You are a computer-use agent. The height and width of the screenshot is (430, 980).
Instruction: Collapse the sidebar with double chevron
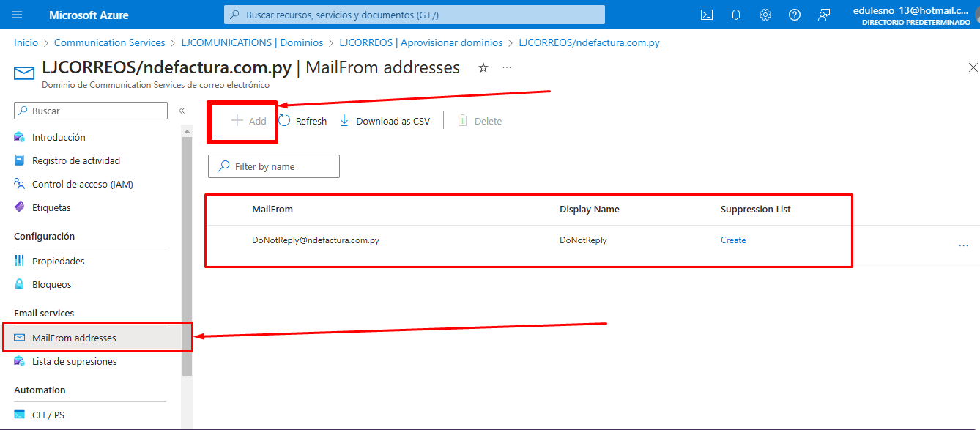tap(182, 111)
